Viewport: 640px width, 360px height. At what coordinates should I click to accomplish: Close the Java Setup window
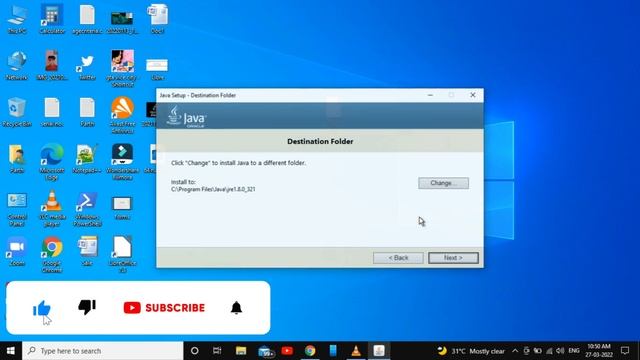473,95
